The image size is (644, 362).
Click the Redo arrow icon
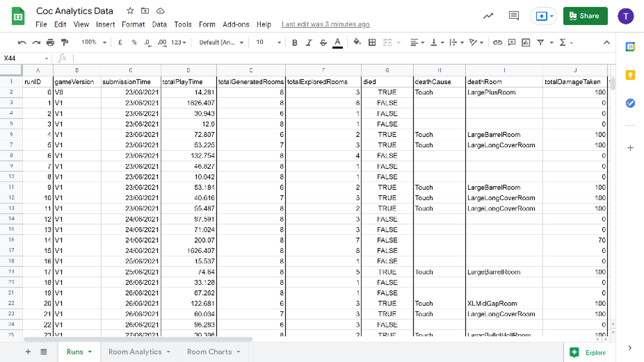pos(36,42)
